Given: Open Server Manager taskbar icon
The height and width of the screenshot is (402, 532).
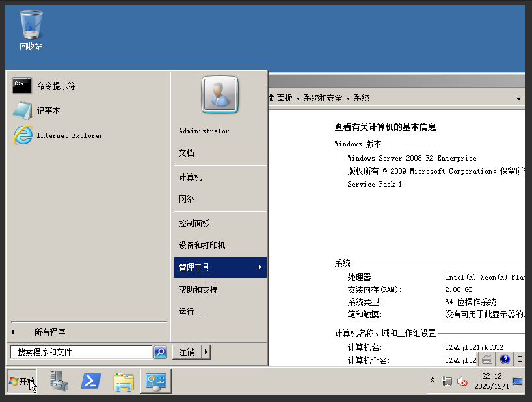Looking at the screenshot, I should pos(59,381).
